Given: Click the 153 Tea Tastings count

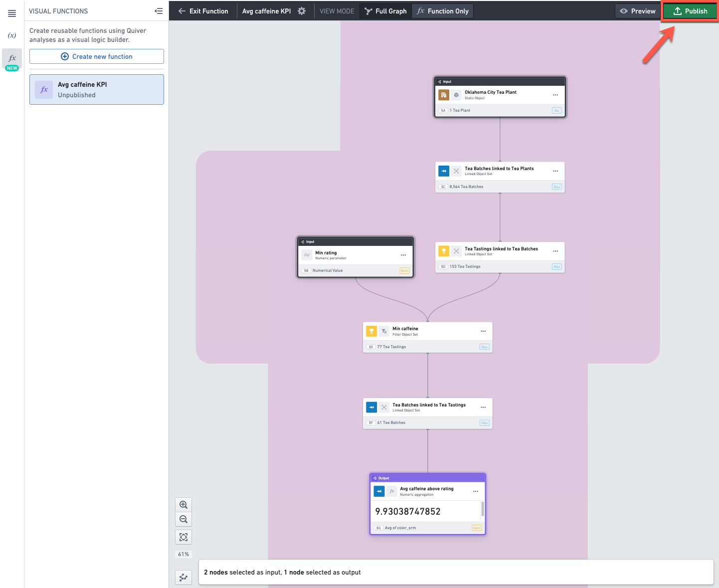Looking at the screenshot, I should point(465,266).
